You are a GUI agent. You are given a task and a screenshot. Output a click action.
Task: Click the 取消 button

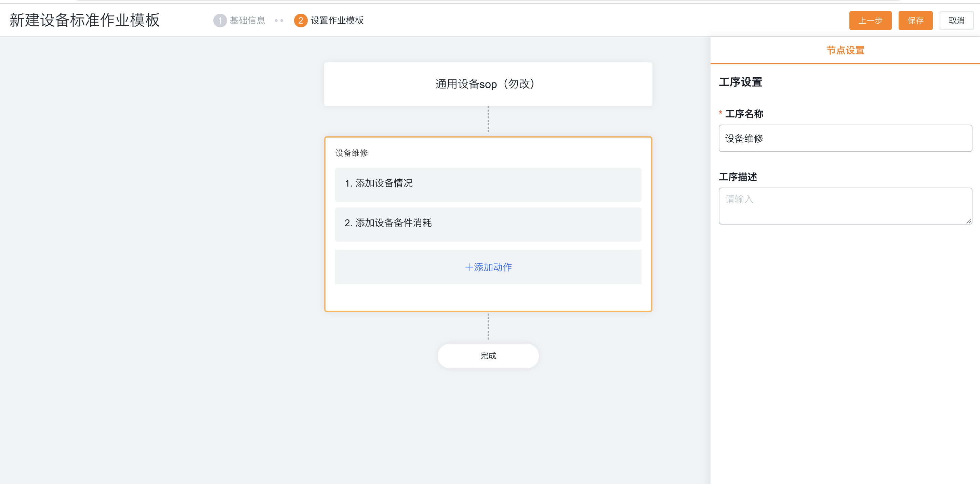click(x=957, y=20)
